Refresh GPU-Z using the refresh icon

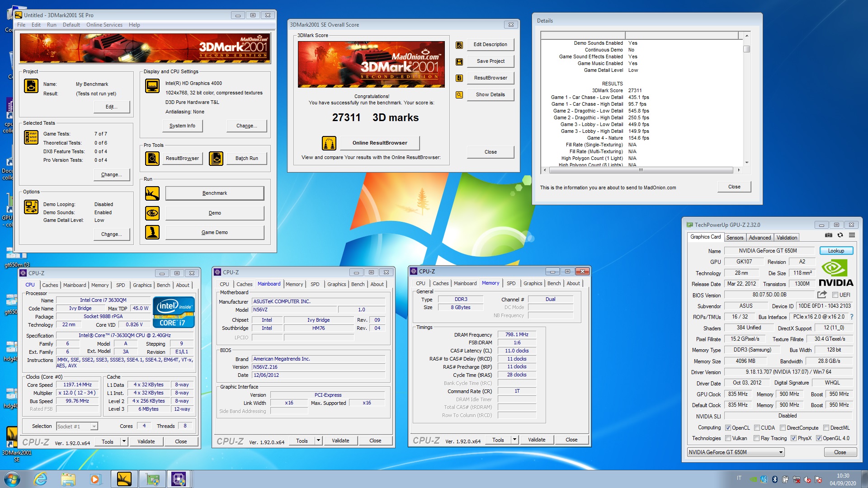point(840,235)
